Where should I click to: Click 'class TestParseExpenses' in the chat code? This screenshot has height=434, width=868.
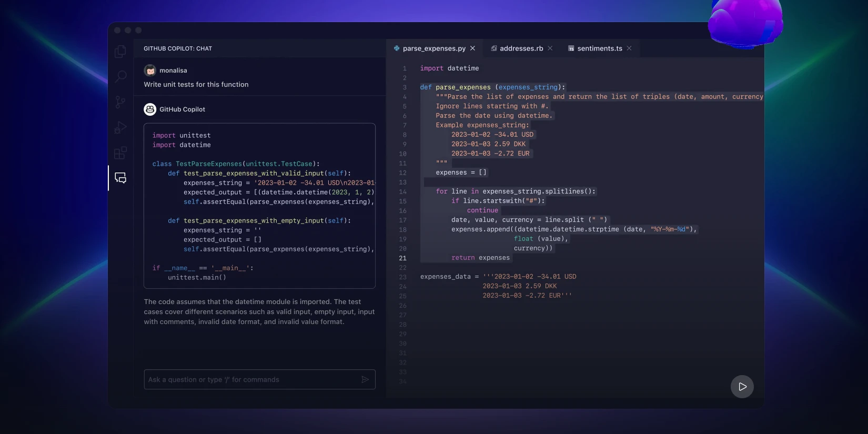tap(236, 164)
